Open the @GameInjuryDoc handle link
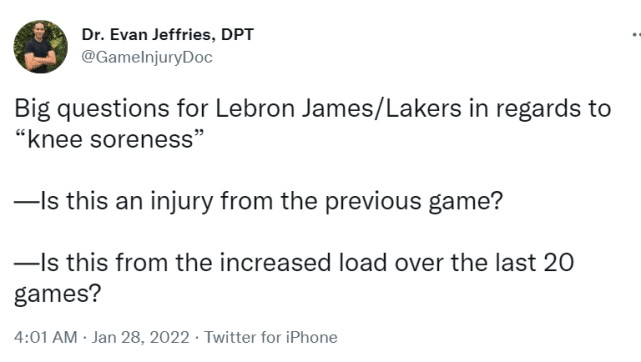Image resolution: width=641 pixels, height=362 pixels. pos(147,57)
